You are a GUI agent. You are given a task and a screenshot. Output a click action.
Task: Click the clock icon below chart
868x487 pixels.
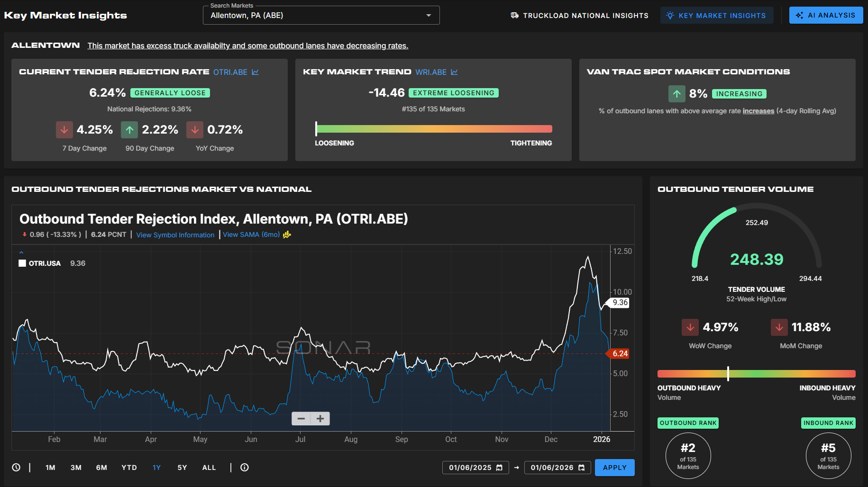tap(16, 468)
